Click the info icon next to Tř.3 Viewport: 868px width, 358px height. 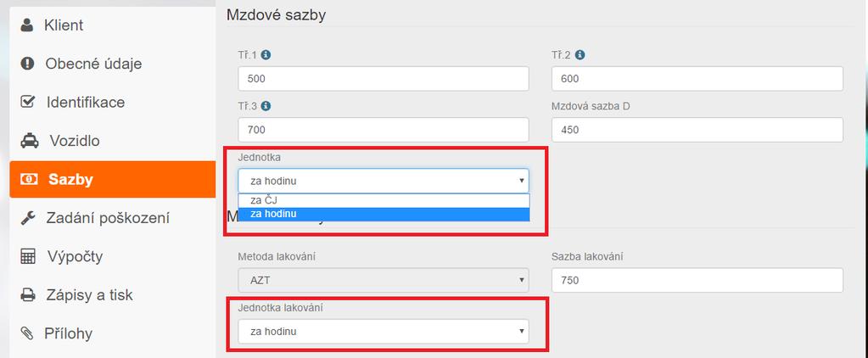tap(266, 106)
